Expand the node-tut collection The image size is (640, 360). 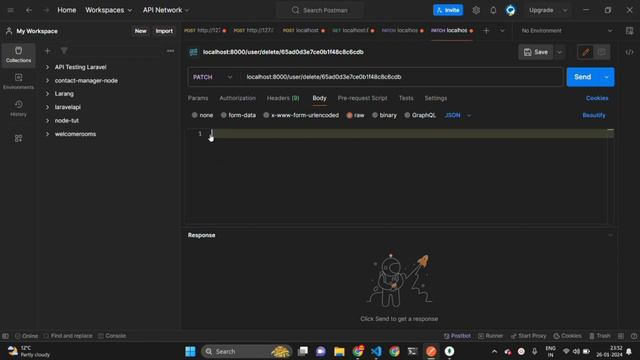point(47,120)
